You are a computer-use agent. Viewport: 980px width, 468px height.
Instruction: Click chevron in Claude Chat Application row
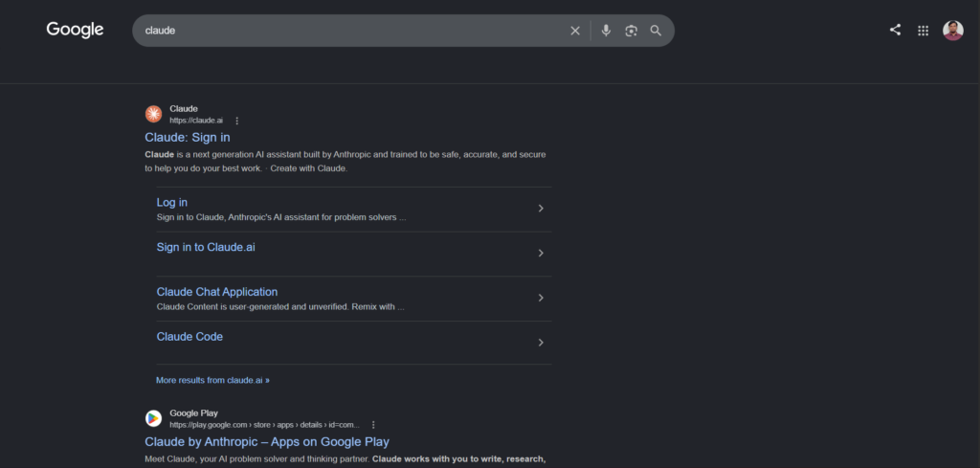click(541, 298)
